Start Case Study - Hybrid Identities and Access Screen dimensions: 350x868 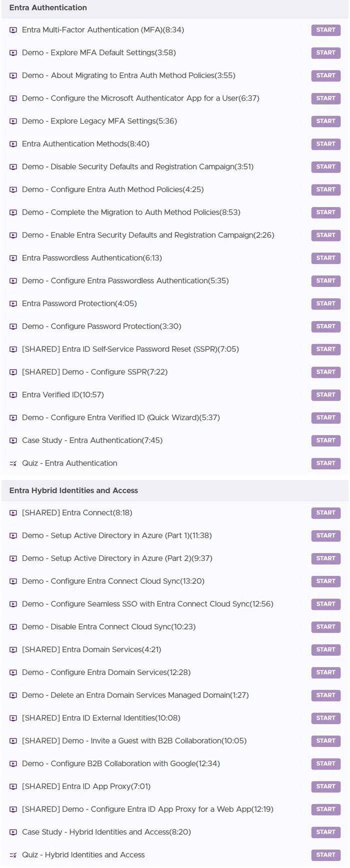(x=325, y=832)
